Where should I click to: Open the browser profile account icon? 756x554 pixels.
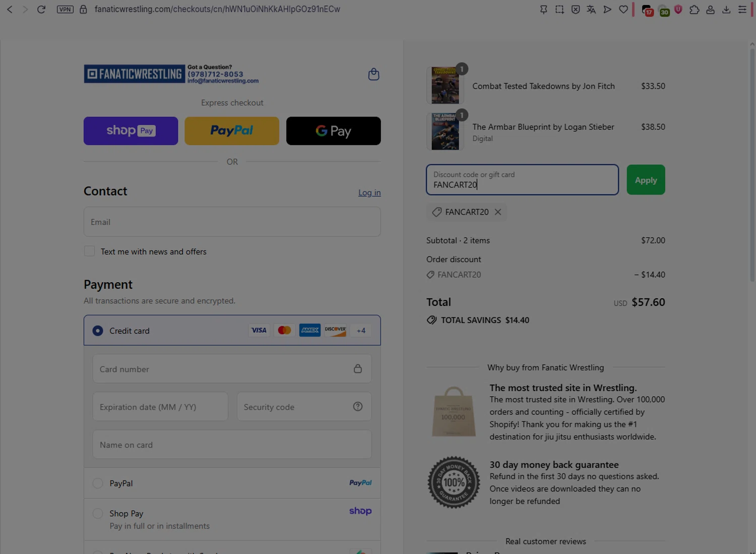click(710, 9)
